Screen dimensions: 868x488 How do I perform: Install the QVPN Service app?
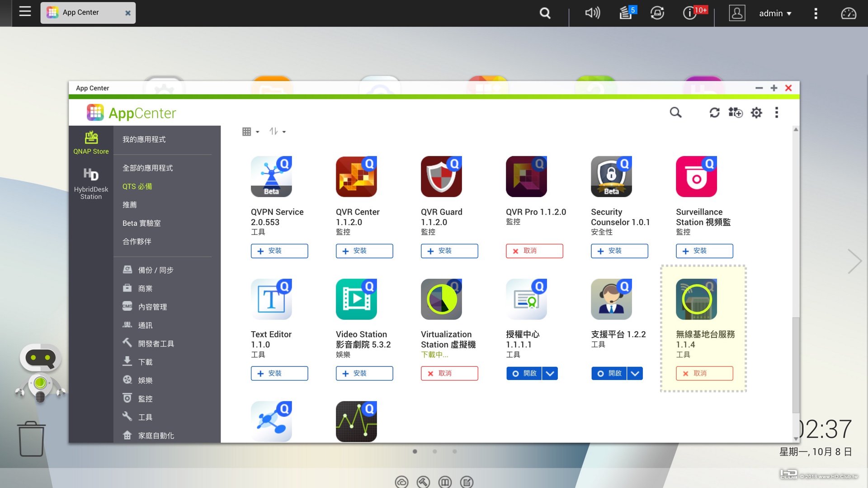[279, 251]
